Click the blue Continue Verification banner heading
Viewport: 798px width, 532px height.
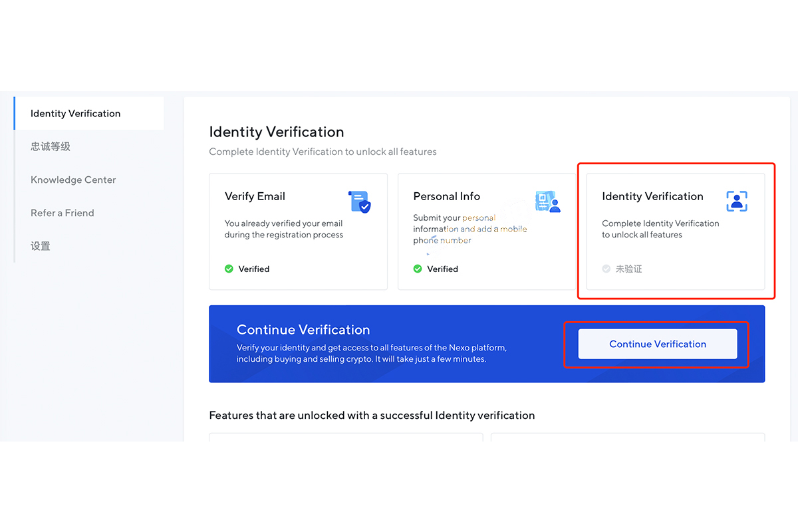[x=303, y=330]
